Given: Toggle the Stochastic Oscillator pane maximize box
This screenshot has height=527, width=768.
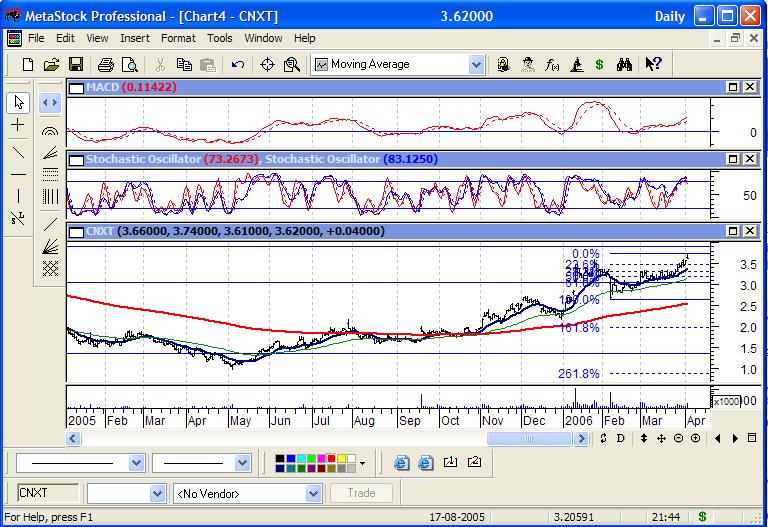Looking at the screenshot, I should coord(733,159).
